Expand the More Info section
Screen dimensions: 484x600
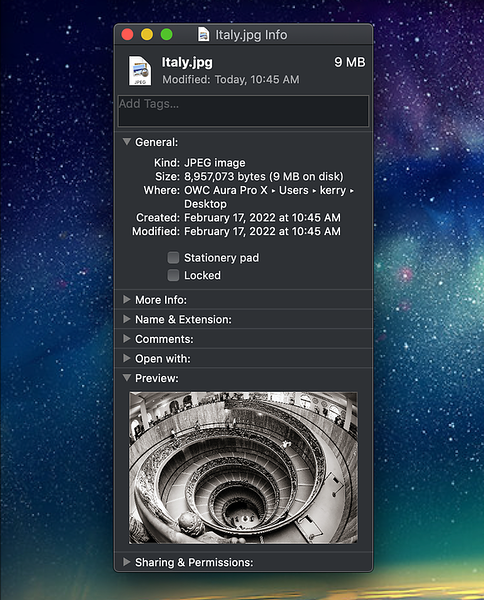pos(127,300)
